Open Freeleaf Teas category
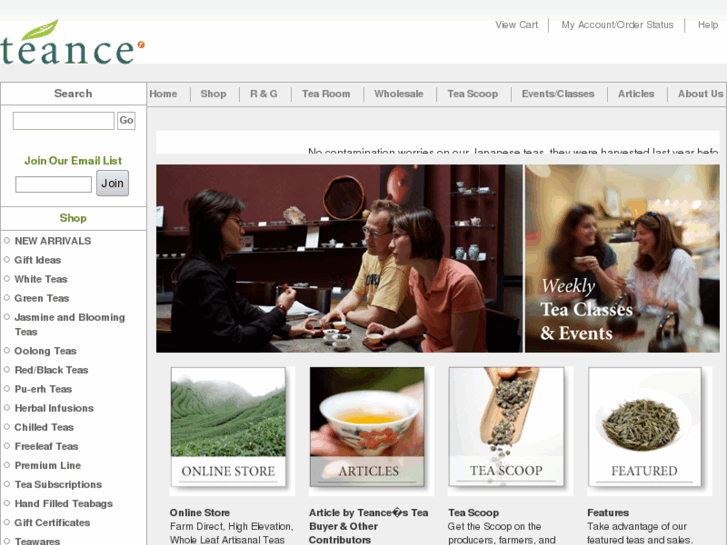 (46, 446)
